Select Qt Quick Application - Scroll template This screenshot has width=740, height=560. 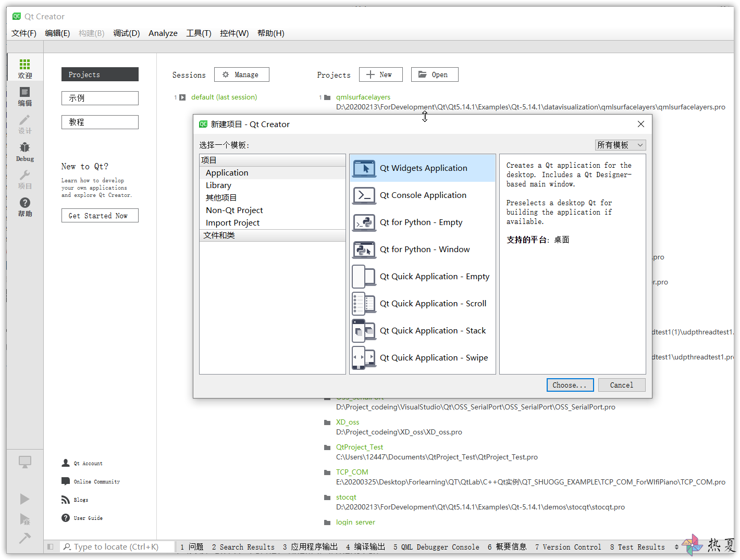pyautogui.click(x=423, y=304)
